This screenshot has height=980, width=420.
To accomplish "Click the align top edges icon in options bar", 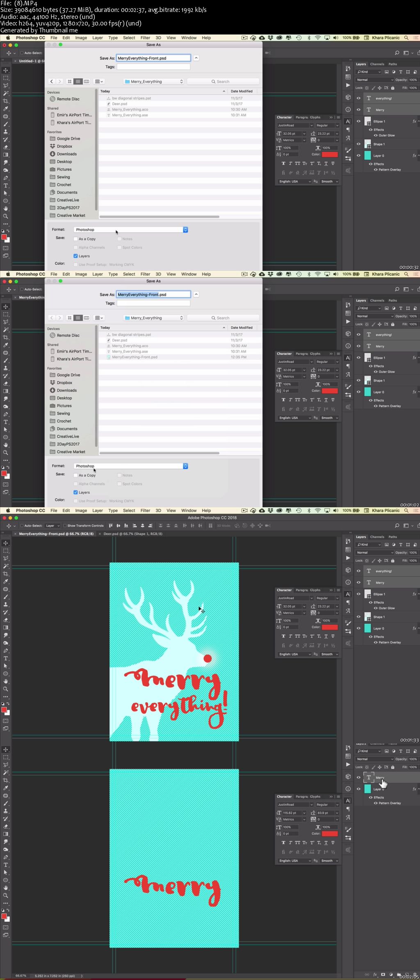I will point(111,525).
